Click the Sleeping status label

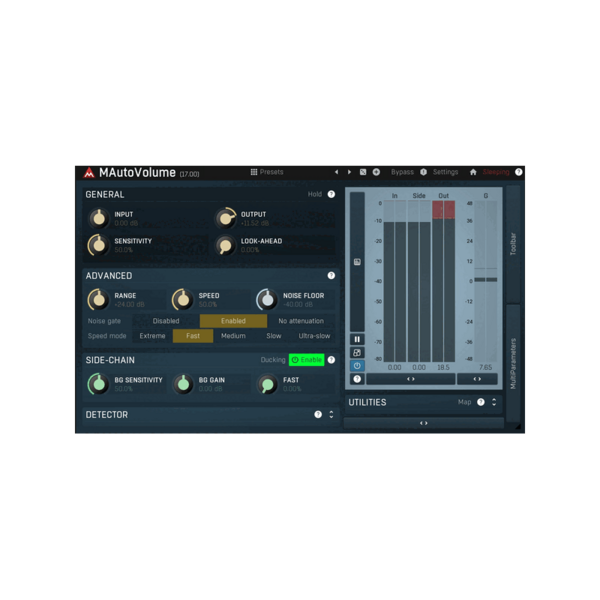click(496, 172)
